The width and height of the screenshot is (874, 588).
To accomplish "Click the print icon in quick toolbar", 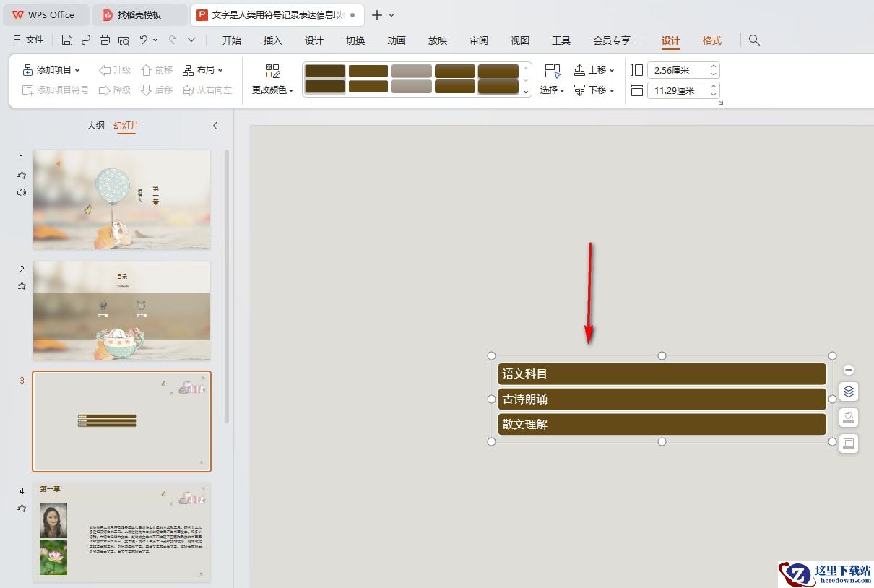I will click(x=105, y=40).
